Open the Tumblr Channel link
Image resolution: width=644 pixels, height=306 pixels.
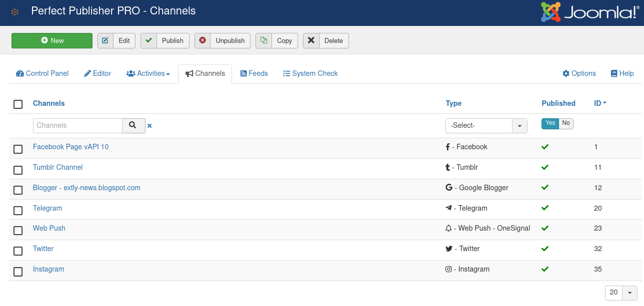point(57,167)
